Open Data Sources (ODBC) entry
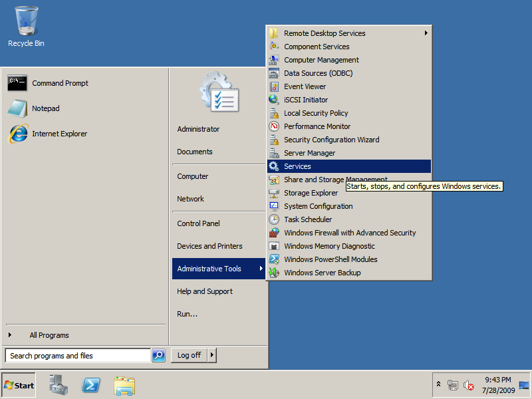 click(x=349, y=73)
